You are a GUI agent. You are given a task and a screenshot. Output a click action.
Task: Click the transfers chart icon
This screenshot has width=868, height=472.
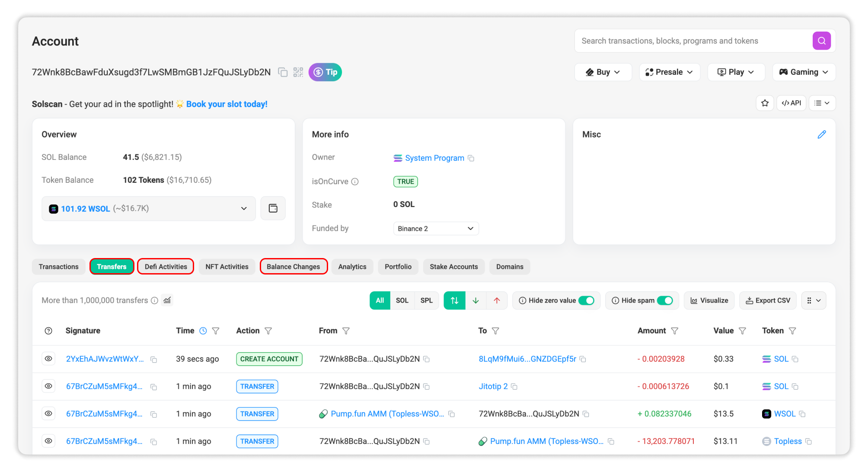[167, 300]
